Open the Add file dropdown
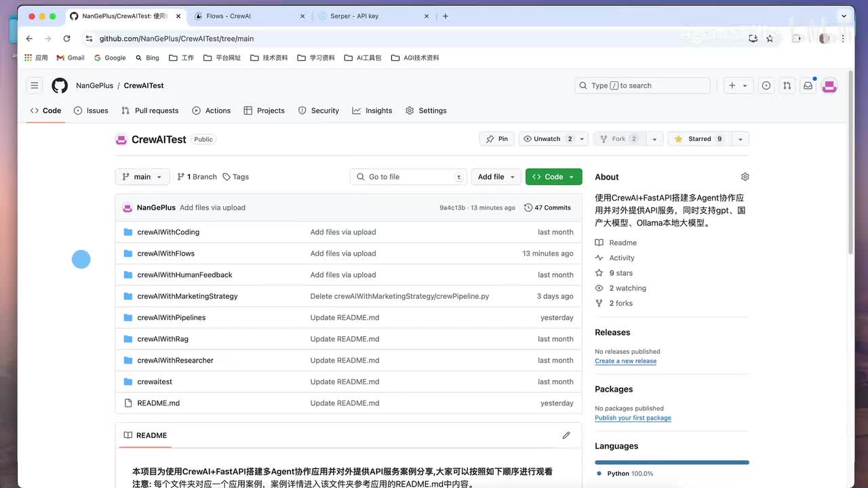 coord(496,177)
